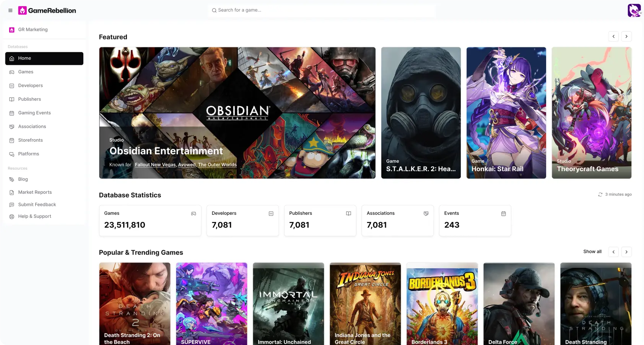Select Storefronts from the sidebar

click(x=31, y=140)
